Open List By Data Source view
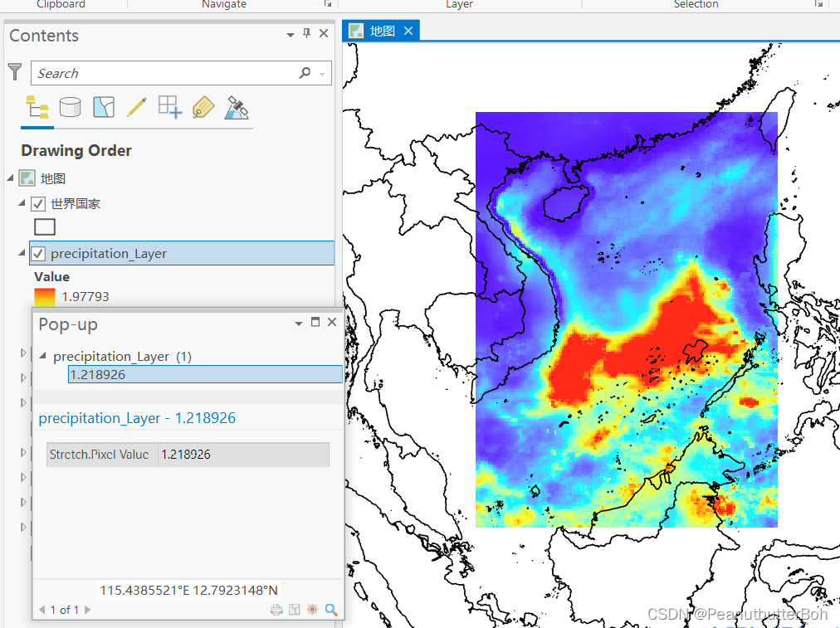The height and width of the screenshot is (628, 840). pos(71,107)
